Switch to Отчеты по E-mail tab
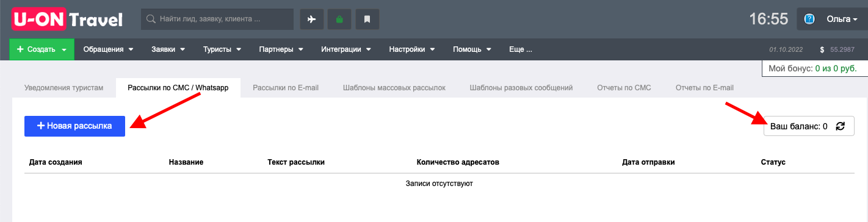The image size is (868, 222). [x=704, y=88]
